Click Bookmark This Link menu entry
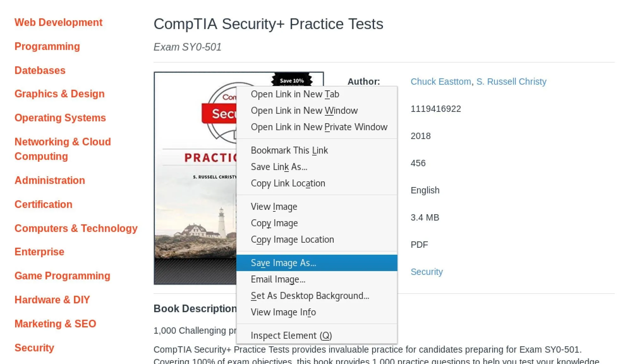Screen dimensions: 630x364 [x=317, y=150]
